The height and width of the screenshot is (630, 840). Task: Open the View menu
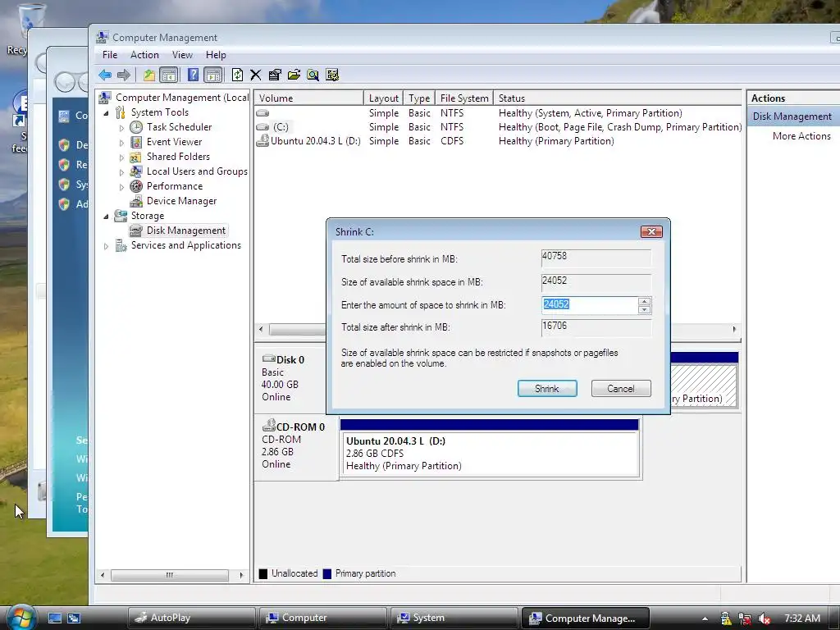tap(182, 55)
